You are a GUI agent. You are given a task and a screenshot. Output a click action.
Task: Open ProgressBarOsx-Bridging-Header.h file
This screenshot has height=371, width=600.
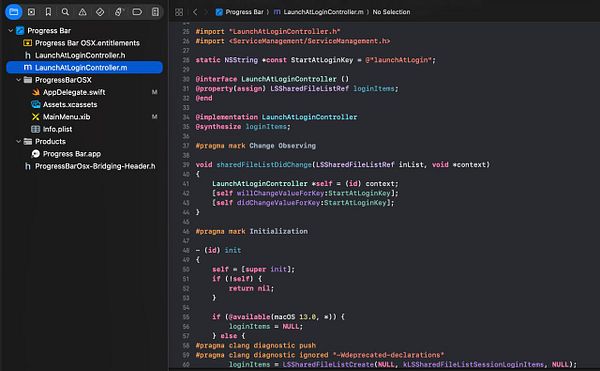(x=95, y=166)
